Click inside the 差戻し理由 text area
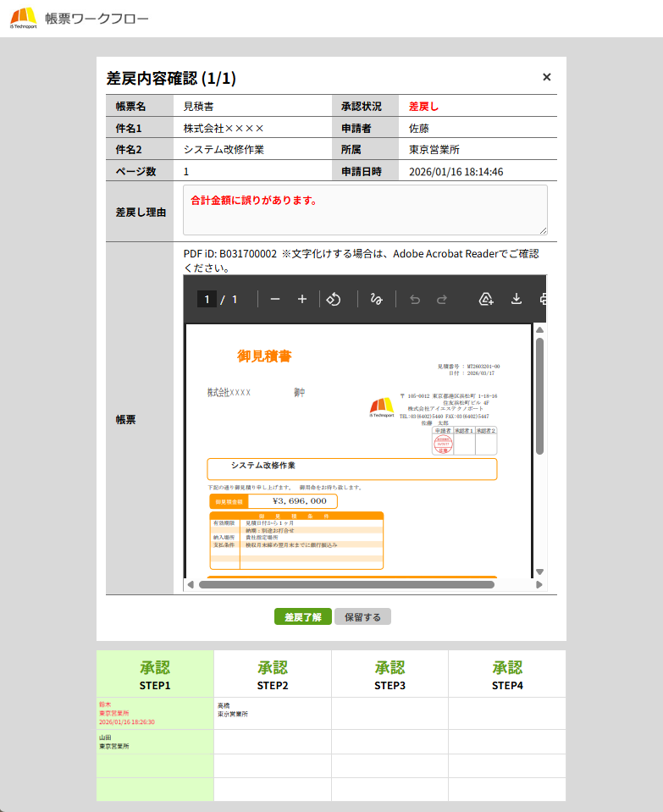The image size is (663, 812). click(365, 210)
